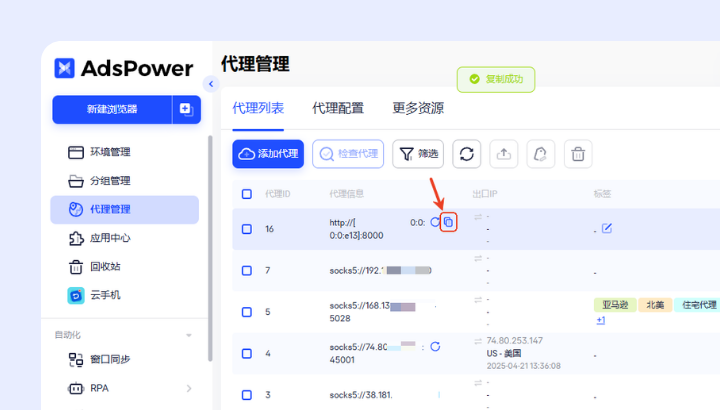This screenshot has height=410, width=720.
Task: Click the refresh list toolbar icon
Action: 467,154
